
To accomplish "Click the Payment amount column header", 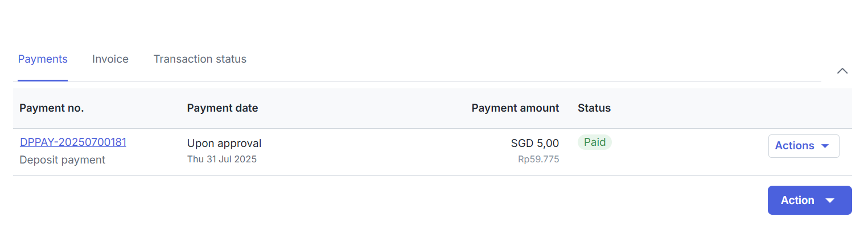I will click(x=515, y=108).
